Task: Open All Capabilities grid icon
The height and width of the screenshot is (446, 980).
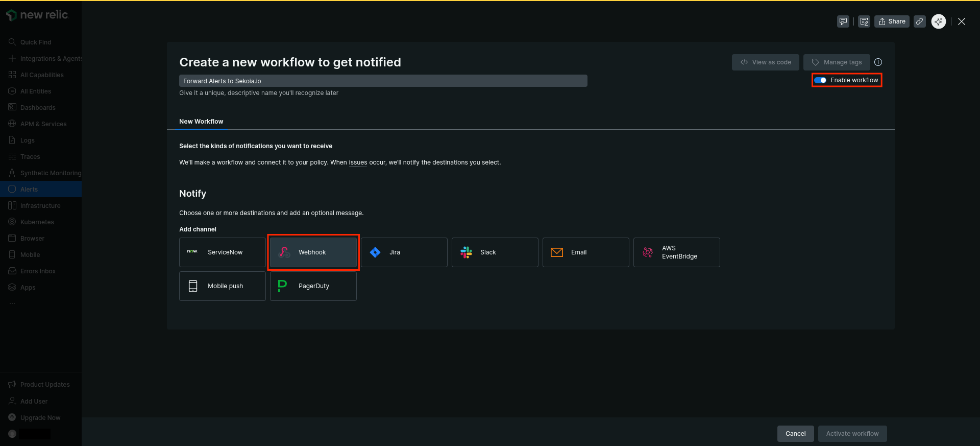Action: 12,75
